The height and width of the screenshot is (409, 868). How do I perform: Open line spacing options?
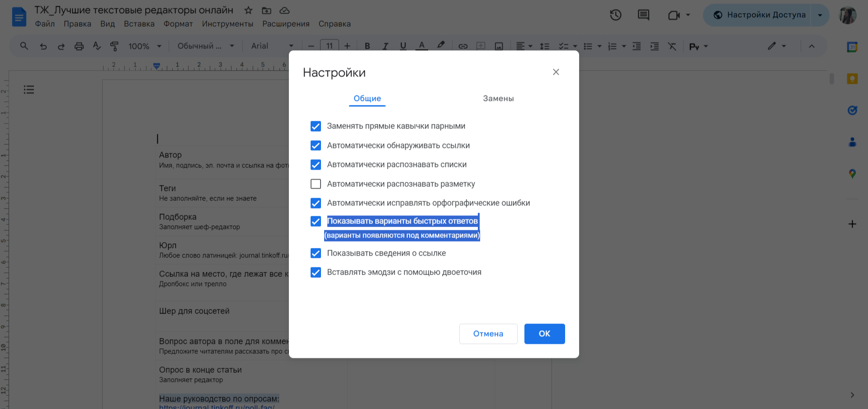[545, 46]
